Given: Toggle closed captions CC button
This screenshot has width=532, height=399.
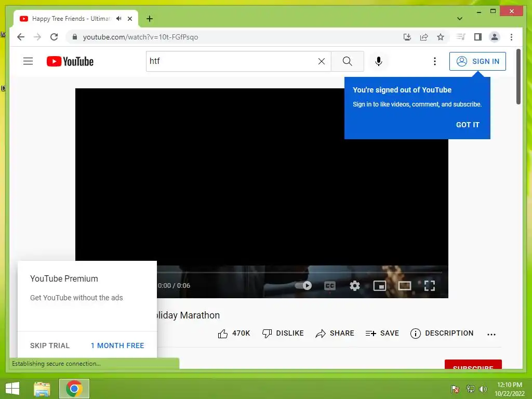Looking at the screenshot, I should (x=330, y=286).
